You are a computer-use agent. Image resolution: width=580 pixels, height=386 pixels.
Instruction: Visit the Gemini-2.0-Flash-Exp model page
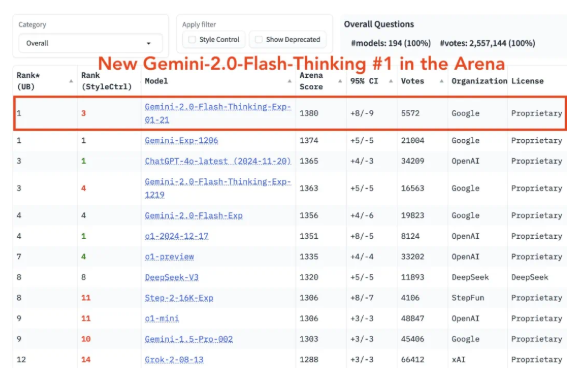click(x=193, y=216)
